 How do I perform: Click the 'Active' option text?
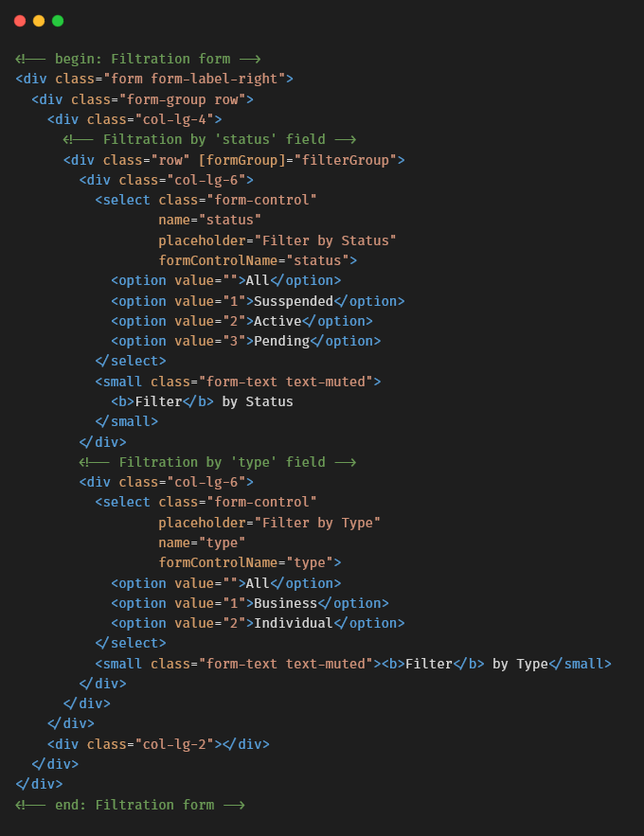tap(277, 321)
